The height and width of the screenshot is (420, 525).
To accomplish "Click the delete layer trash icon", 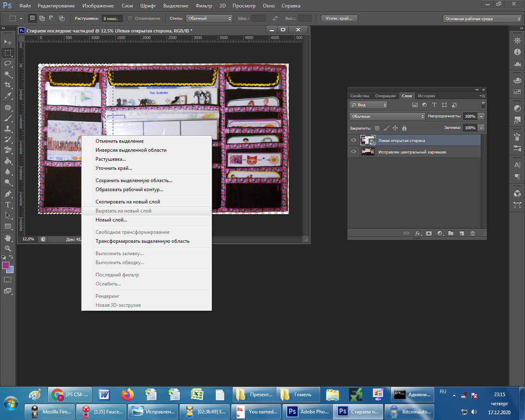I will 472,233.
